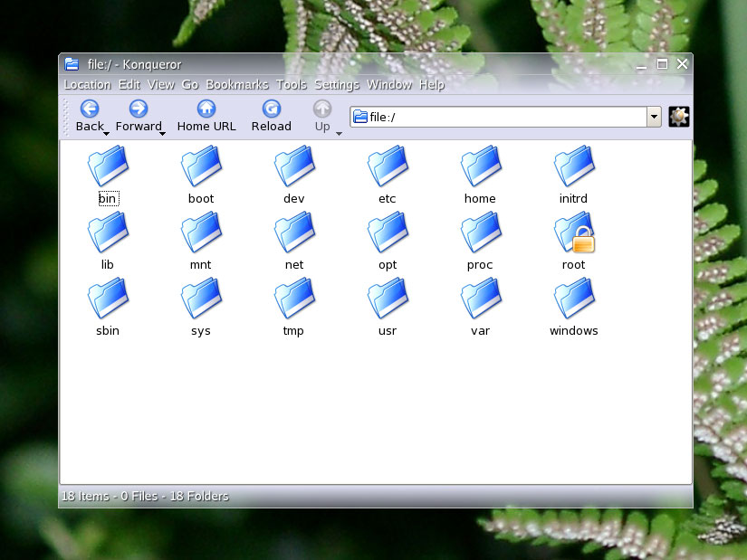The height and width of the screenshot is (560, 747).
Task: Open the View menu
Action: point(161,85)
